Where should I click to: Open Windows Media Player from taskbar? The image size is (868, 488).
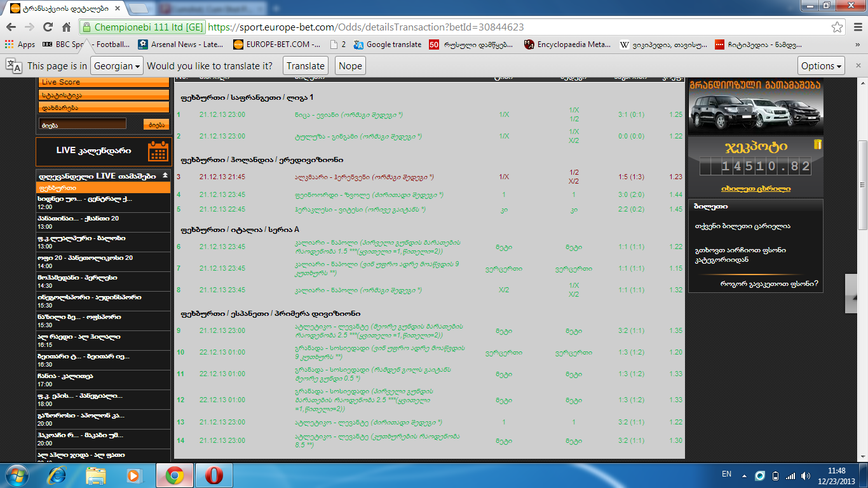133,475
